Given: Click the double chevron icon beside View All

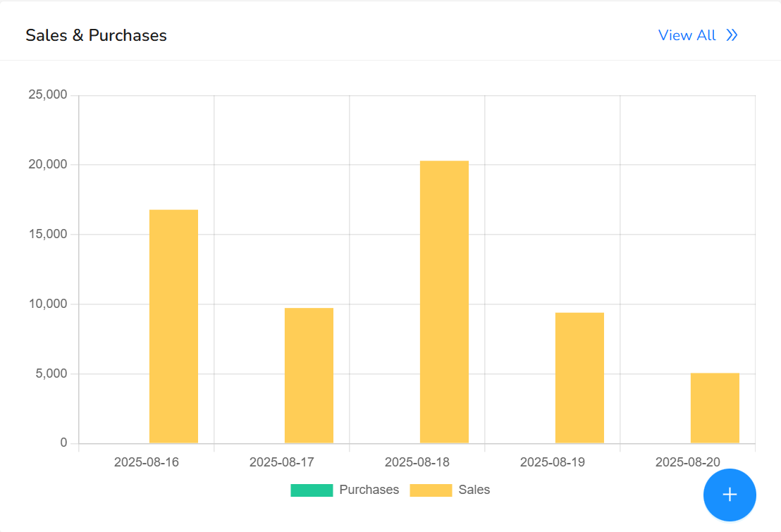Looking at the screenshot, I should click(732, 35).
